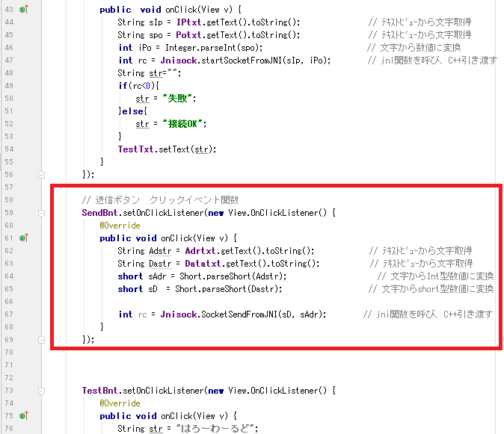Click line number 67 in the gutter
The image size is (504, 434).
(7, 314)
